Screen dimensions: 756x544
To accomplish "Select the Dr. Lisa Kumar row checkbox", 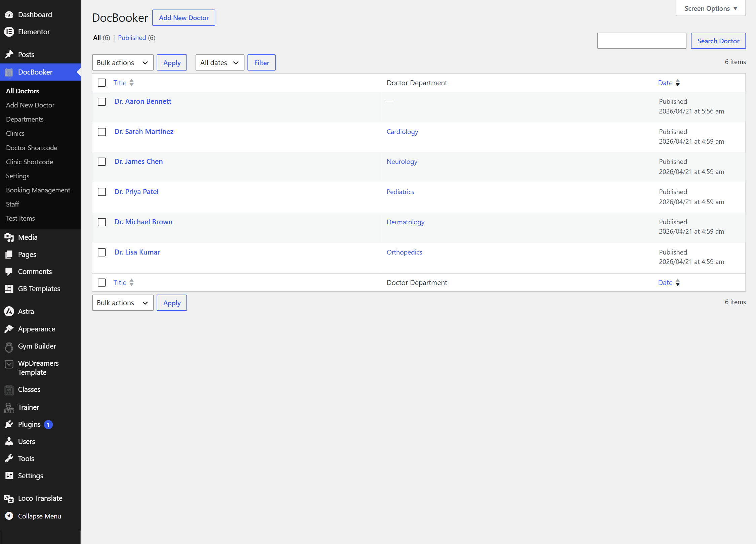I will (102, 253).
